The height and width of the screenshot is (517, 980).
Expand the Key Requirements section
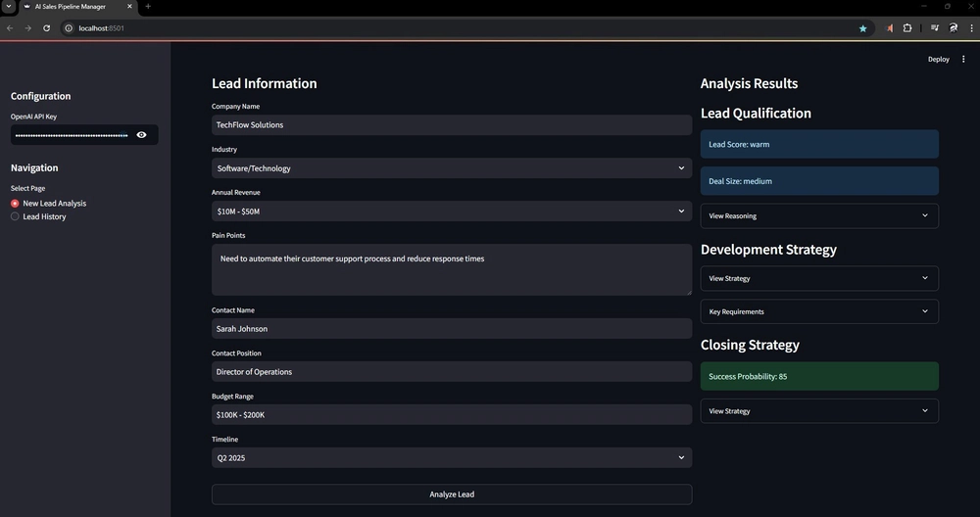click(819, 311)
